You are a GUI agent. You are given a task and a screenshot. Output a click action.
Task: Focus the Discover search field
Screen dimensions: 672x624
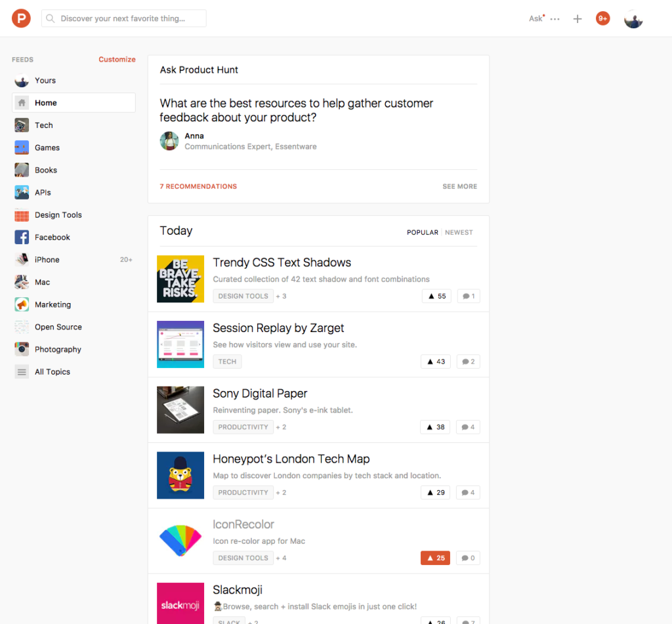pos(123,18)
